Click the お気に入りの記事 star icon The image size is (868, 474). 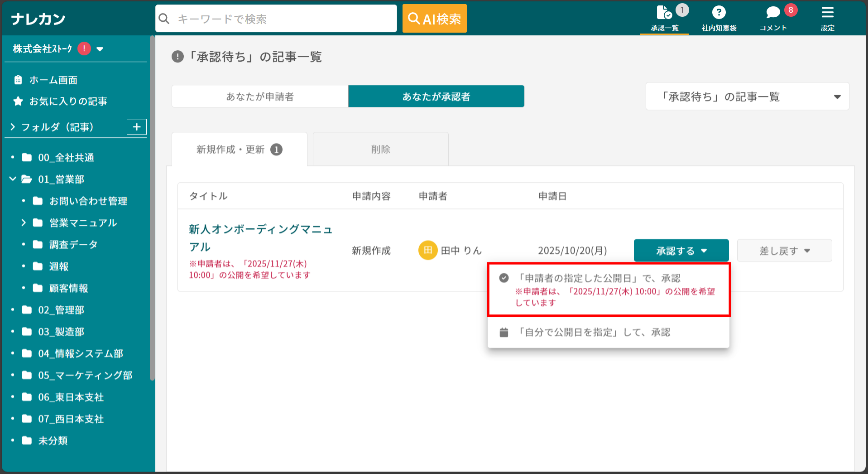pos(18,101)
